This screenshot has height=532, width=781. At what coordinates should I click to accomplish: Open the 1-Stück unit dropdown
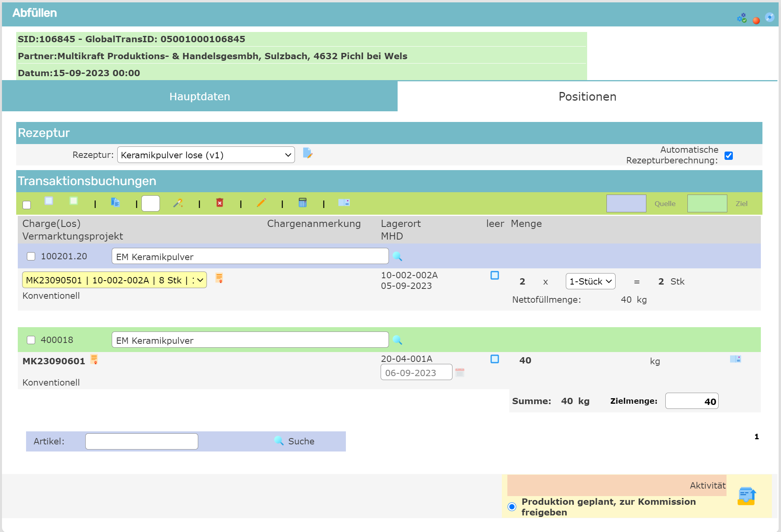pos(590,281)
